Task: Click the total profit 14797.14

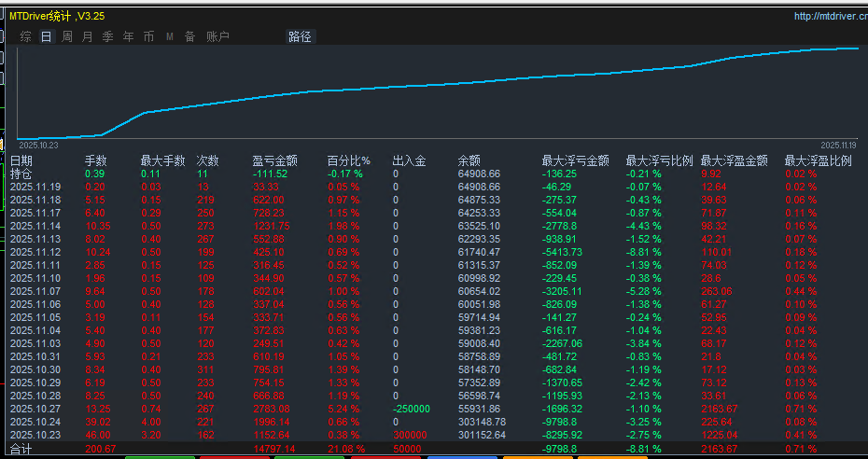Action: tap(274, 449)
